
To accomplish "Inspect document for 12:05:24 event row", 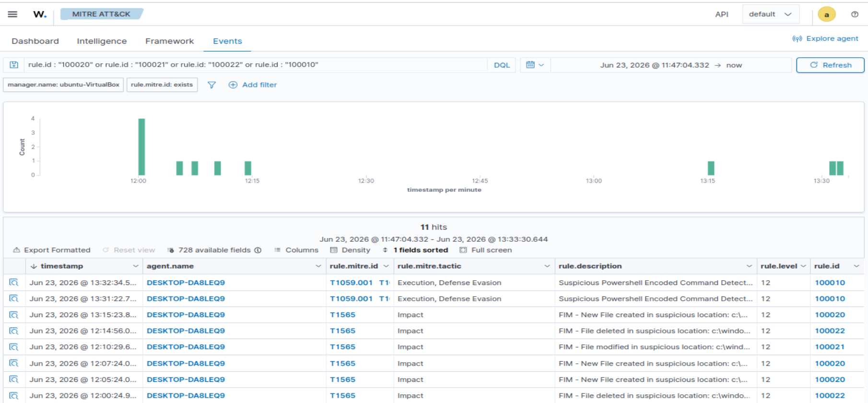I will click(x=14, y=379).
